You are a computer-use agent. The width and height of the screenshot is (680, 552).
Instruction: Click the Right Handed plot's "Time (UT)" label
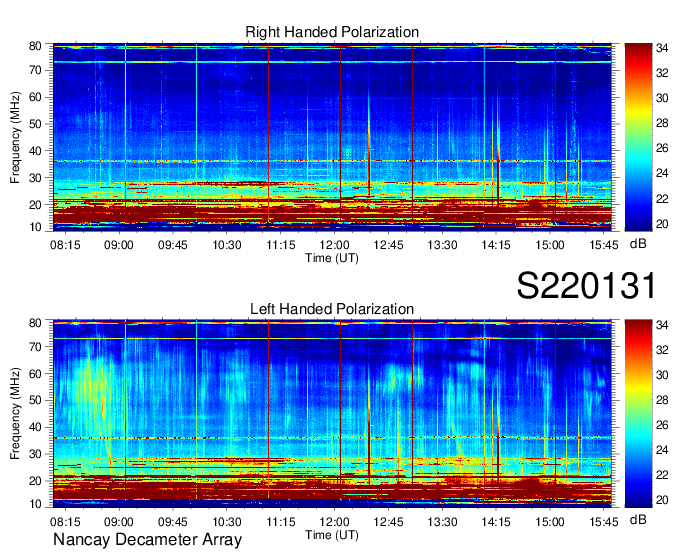332,258
